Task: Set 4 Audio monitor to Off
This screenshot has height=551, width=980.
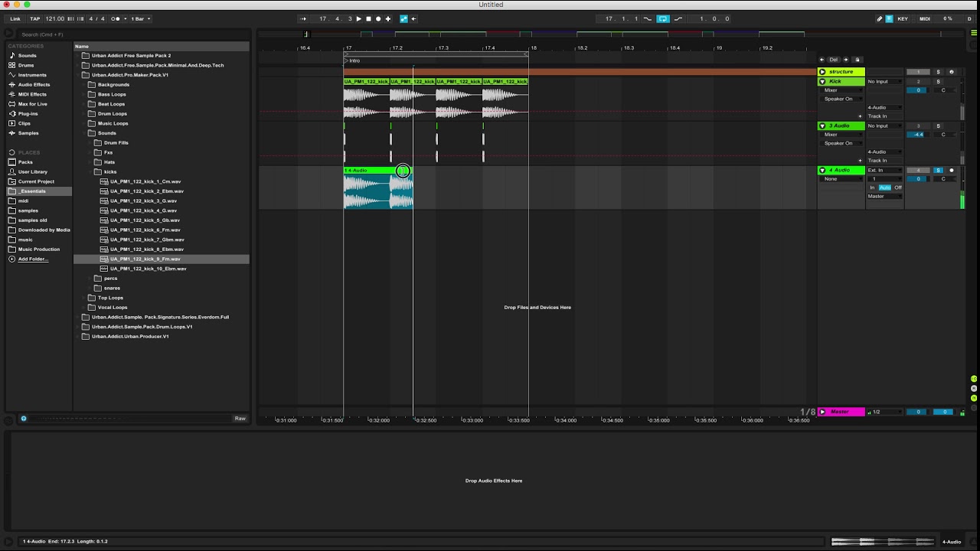Action: point(898,187)
